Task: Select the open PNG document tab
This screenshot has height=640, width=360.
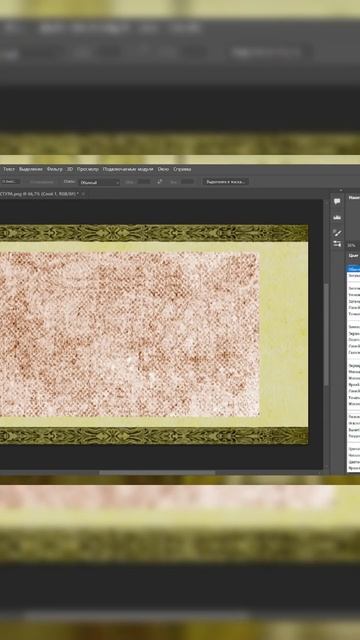Action: 39,193
